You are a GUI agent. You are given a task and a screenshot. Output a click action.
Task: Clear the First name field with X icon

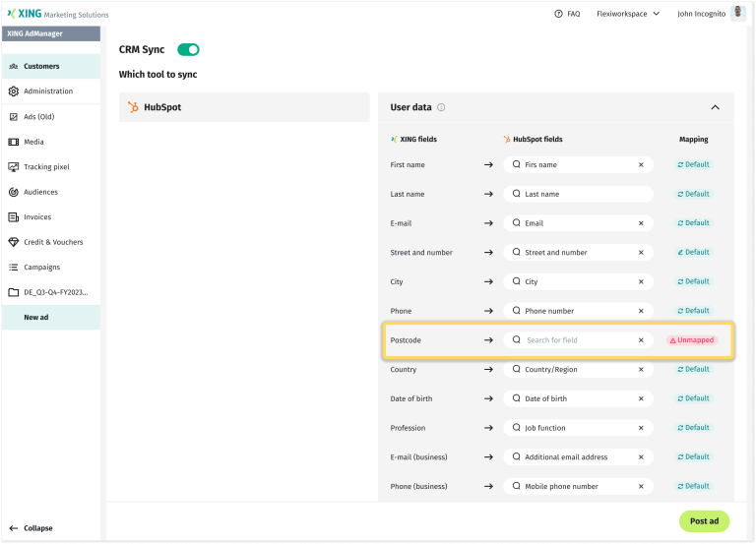641,165
